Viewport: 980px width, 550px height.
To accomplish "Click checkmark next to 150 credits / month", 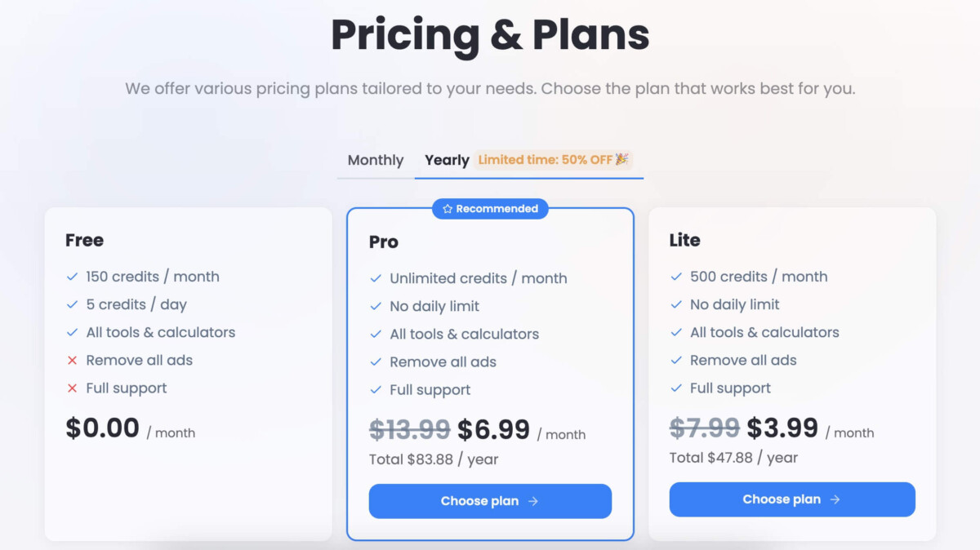I will 72,277.
